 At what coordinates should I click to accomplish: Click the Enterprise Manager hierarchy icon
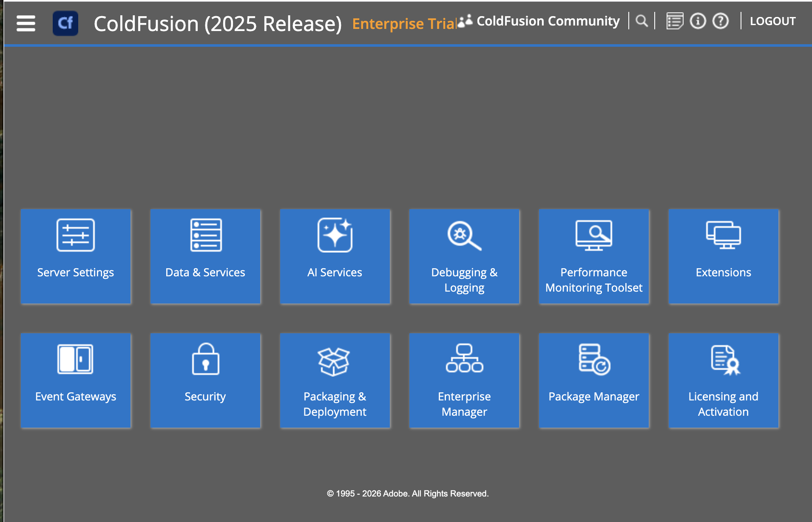pos(464,358)
